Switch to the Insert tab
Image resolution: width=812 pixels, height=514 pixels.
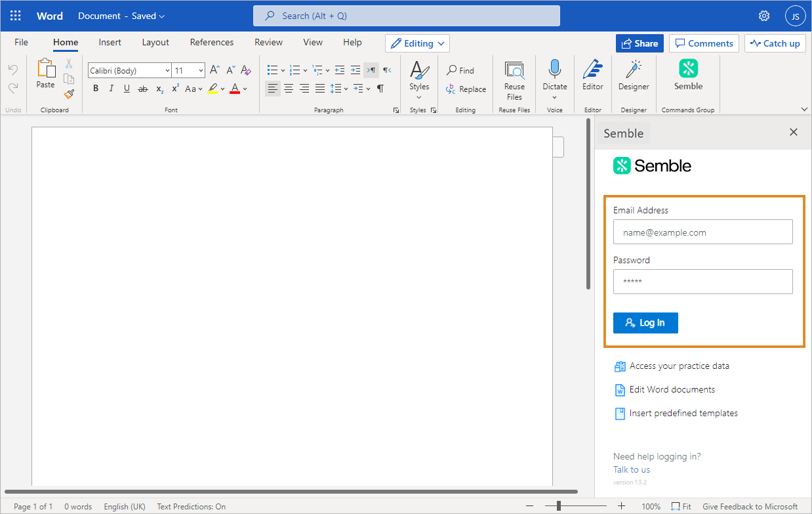(110, 42)
